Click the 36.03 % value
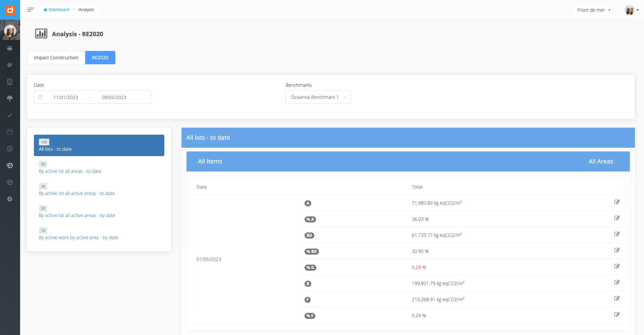Image resolution: width=644 pixels, height=335 pixels. point(420,219)
